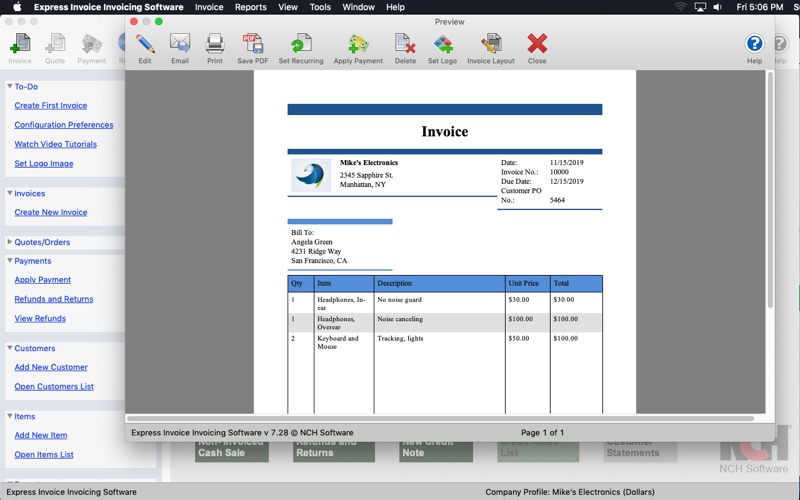Collapse the Items sidebar section
The width and height of the screenshot is (800, 500).
10,416
